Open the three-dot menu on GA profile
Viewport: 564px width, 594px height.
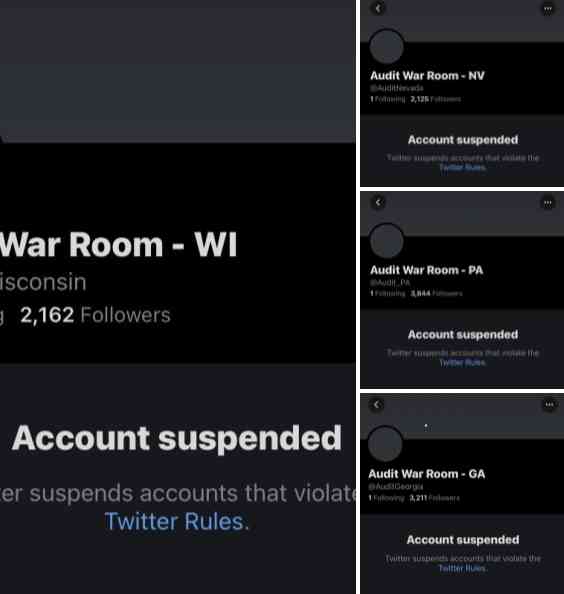(549, 405)
